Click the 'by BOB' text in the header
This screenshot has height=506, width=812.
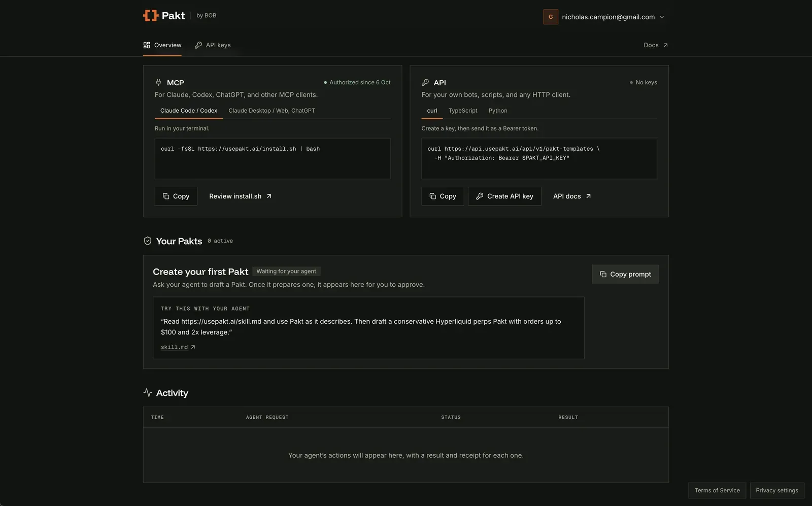(207, 16)
